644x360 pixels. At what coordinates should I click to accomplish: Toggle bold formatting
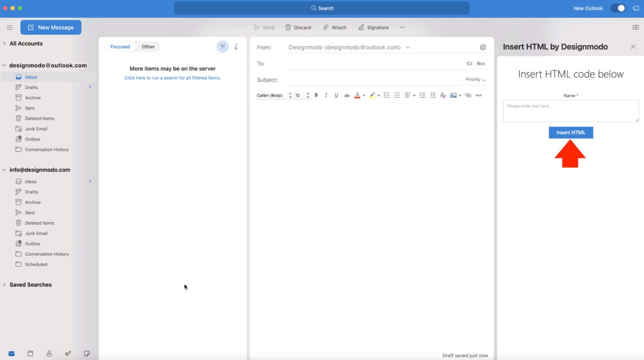(x=316, y=95)
